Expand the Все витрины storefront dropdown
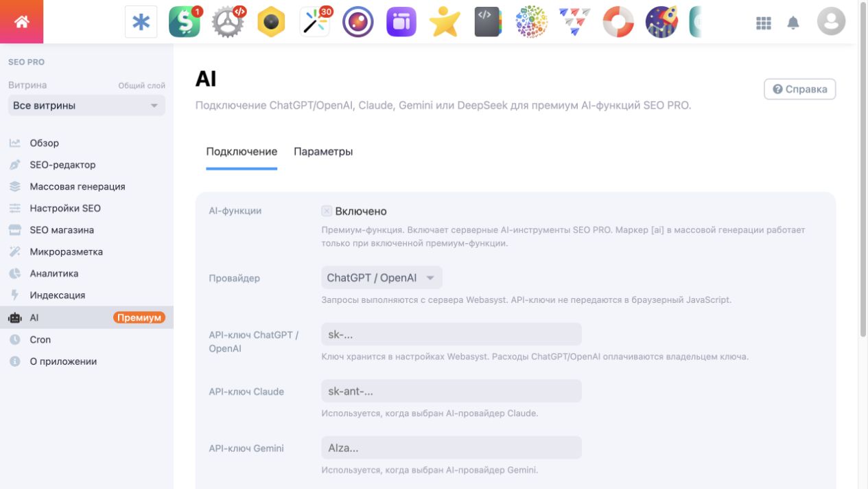Viewport: 868px width, 489px height. (86, 105)
